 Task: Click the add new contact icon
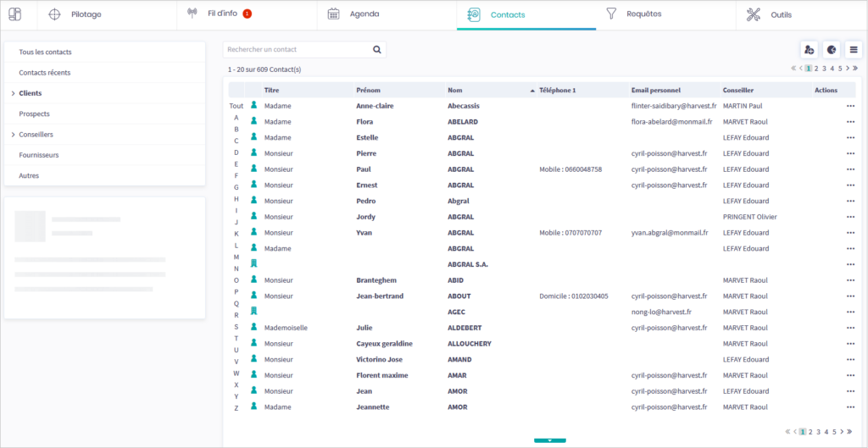tap(810, 50)
